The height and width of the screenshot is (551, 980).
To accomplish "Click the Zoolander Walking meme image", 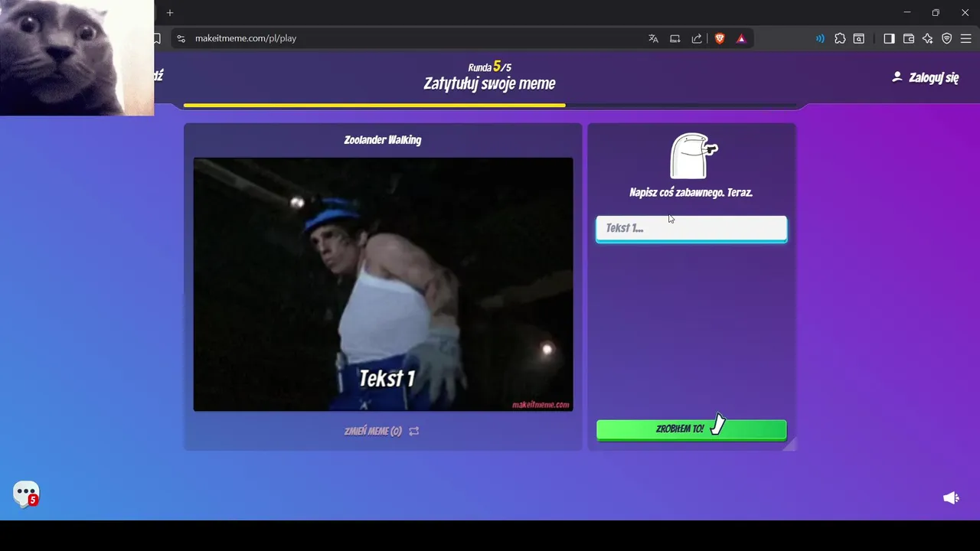I will click(x=383, y=284).
